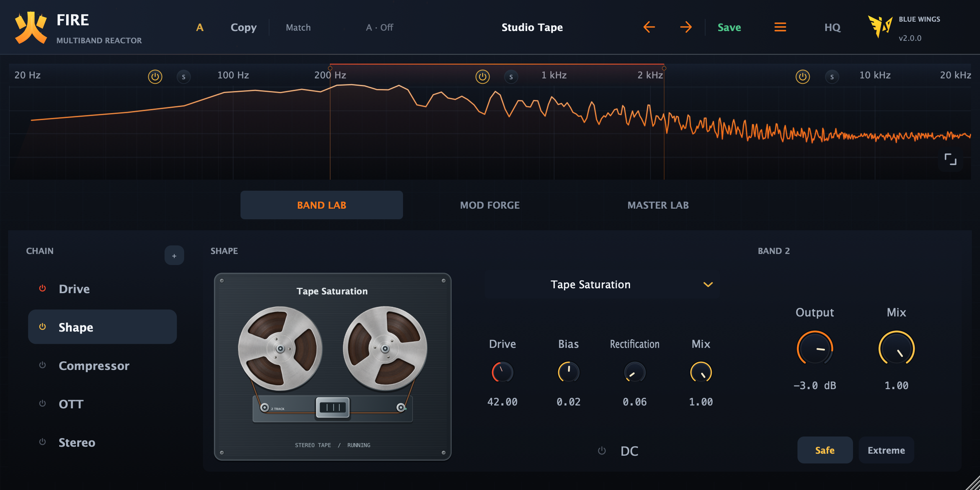This screenshot has height=490, width=980.
Task: Toggle power for Shape module
Action: 42,327
